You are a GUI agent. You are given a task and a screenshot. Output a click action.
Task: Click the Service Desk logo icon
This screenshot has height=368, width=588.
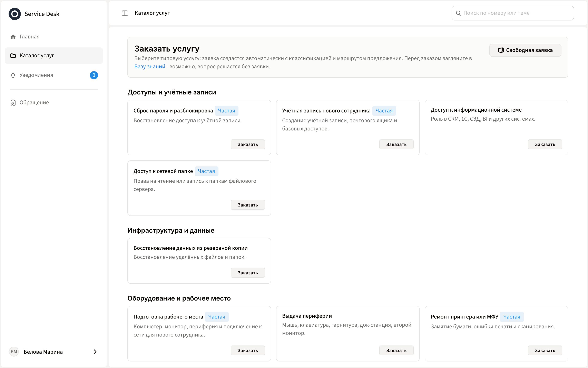pos(14,14)
